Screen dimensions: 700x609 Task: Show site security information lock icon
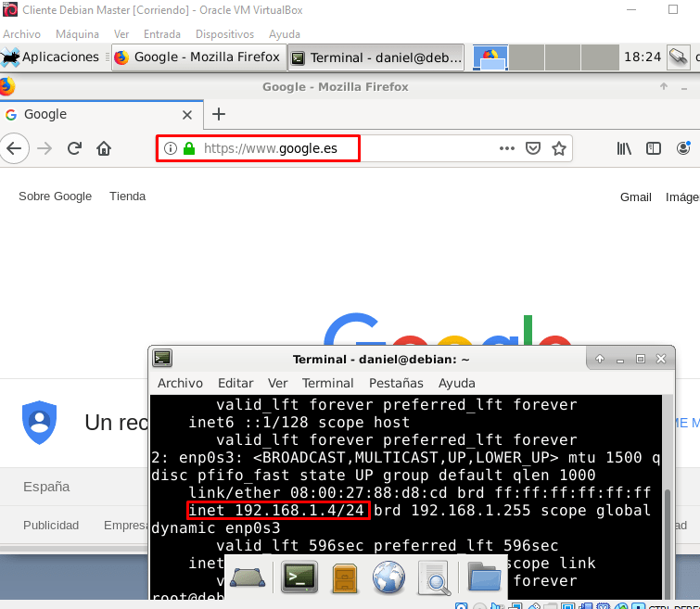189,148
